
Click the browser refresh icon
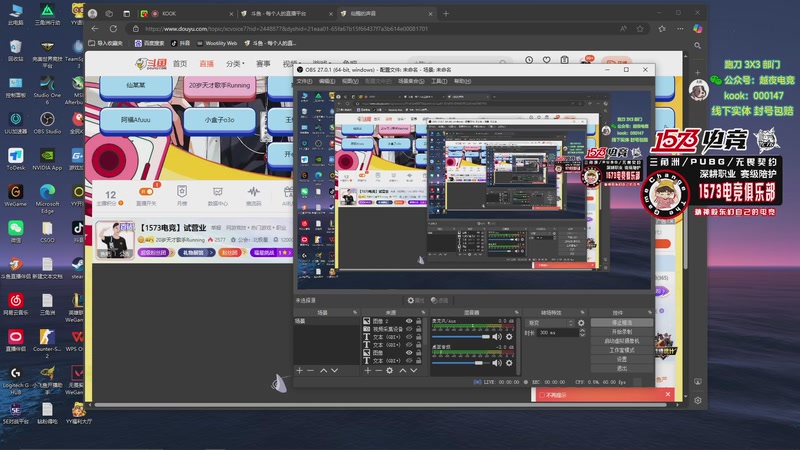tap(113, 29)
